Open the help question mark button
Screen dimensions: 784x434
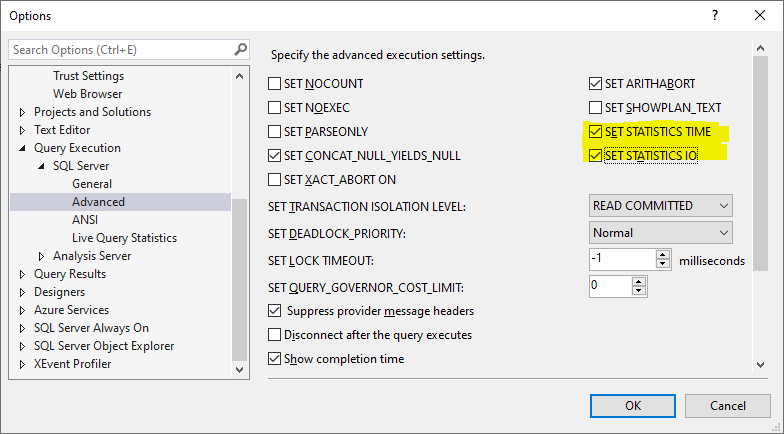tap(714, 16)
